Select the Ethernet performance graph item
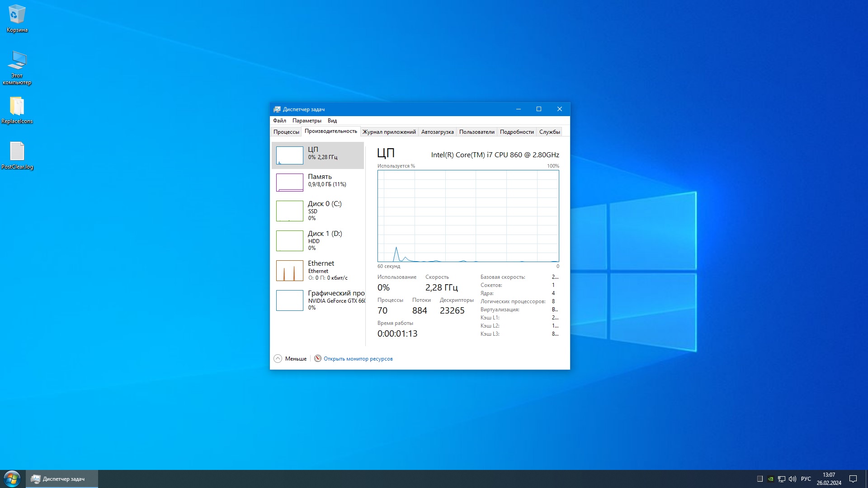Viewport: 868px width, 488px height. (x=317, y=270)
